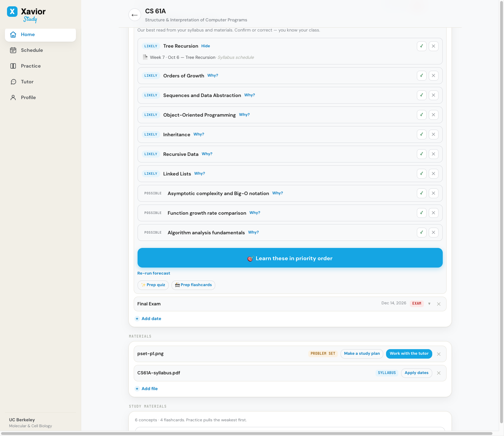Start a Prep quiz

153,285
